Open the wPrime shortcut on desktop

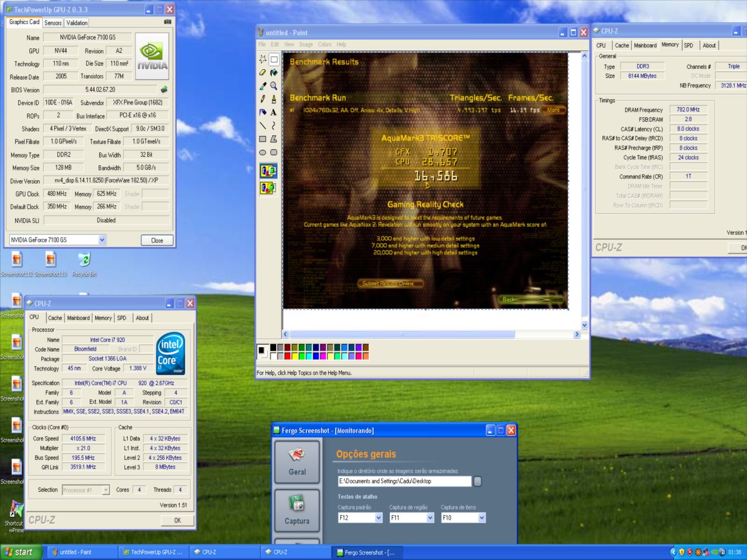(x=16, y=516)
